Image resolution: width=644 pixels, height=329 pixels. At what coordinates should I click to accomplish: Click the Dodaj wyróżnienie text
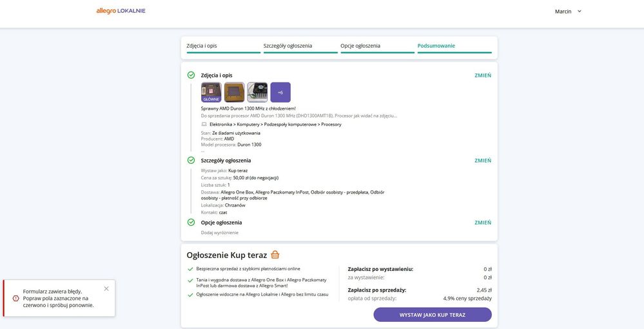click(x=219, y=233)
